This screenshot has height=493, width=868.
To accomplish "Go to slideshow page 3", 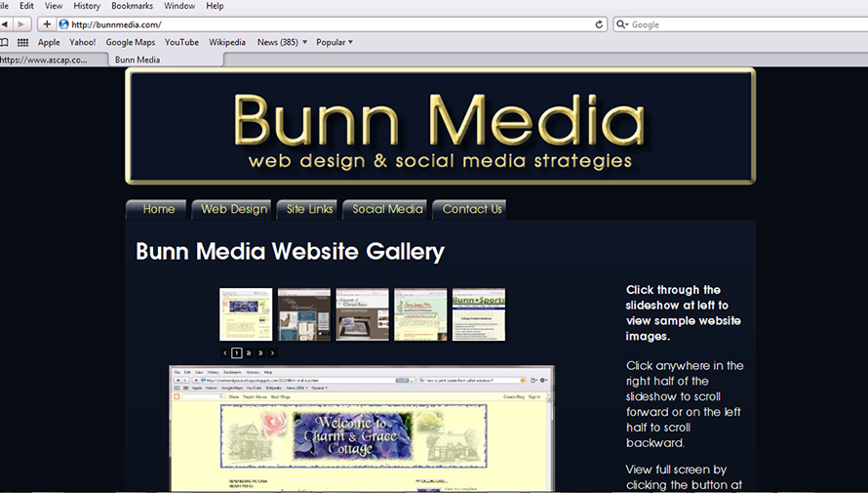I will pyautogui.click(x=260, y=352).
